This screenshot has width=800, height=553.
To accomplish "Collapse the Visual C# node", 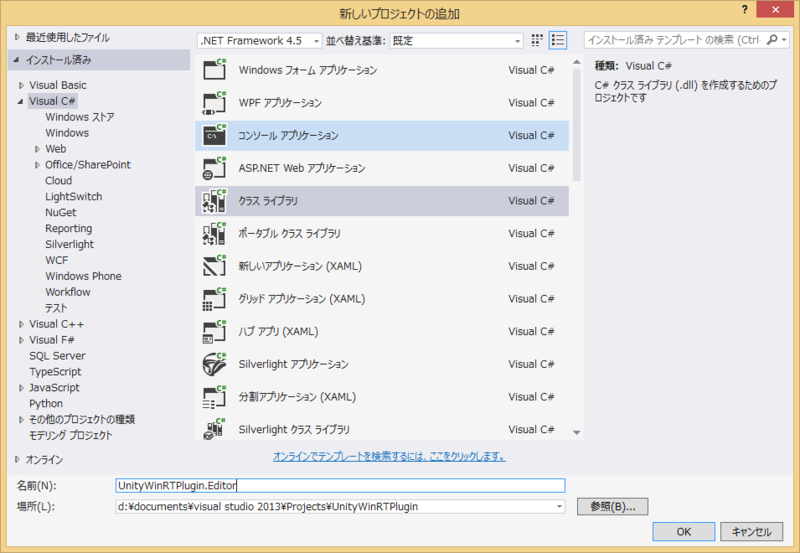I will (x=20, y=102).
